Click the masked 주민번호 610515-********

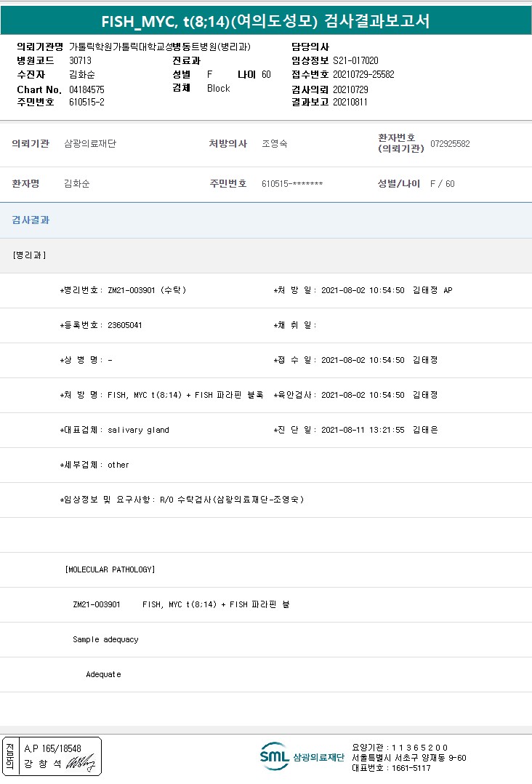(x=292, y=184)
